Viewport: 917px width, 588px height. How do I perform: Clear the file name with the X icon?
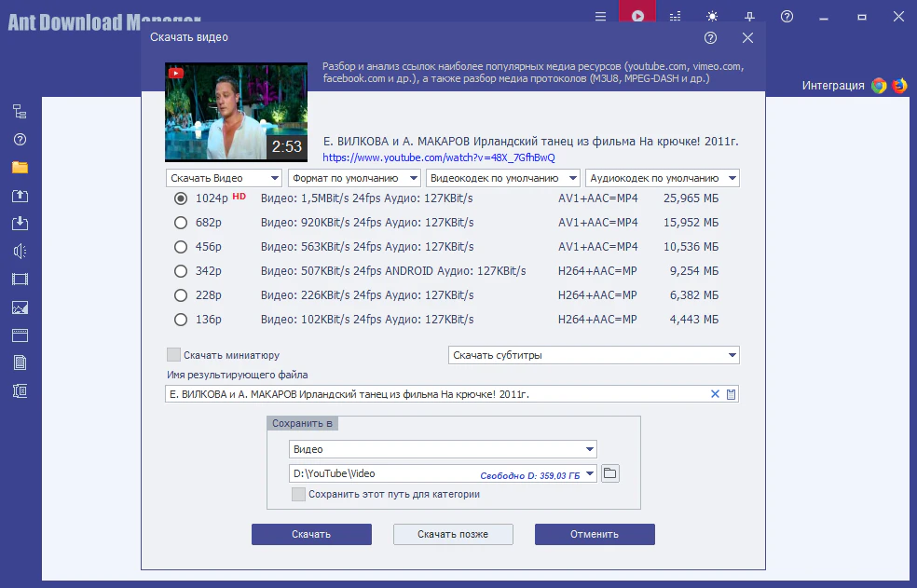[x=715, y=394]
